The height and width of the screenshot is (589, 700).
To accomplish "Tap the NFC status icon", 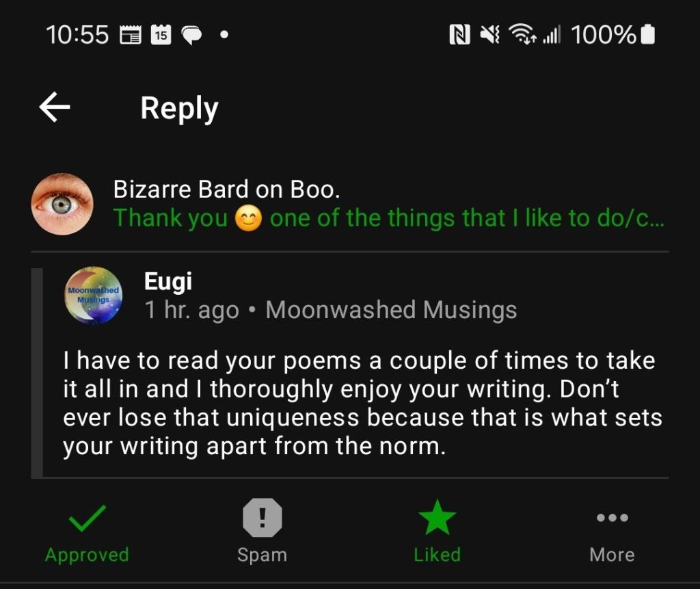I will tap(459, 35).
